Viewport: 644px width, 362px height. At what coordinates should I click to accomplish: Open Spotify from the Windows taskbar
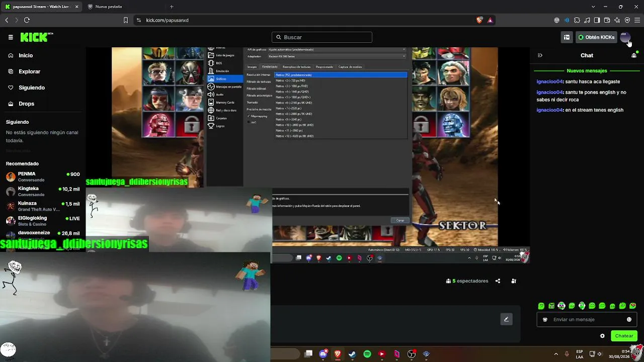coord(367,354)
